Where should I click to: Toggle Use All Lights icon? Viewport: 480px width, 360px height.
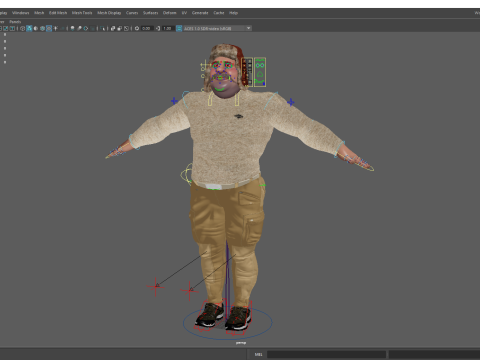point(55,28)
